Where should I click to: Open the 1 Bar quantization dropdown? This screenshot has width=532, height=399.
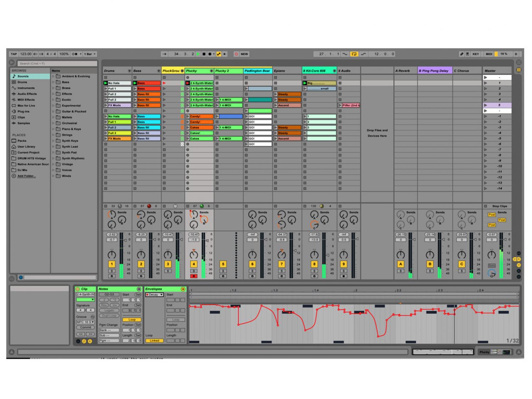pyautogui.click(x=90, y=54)
